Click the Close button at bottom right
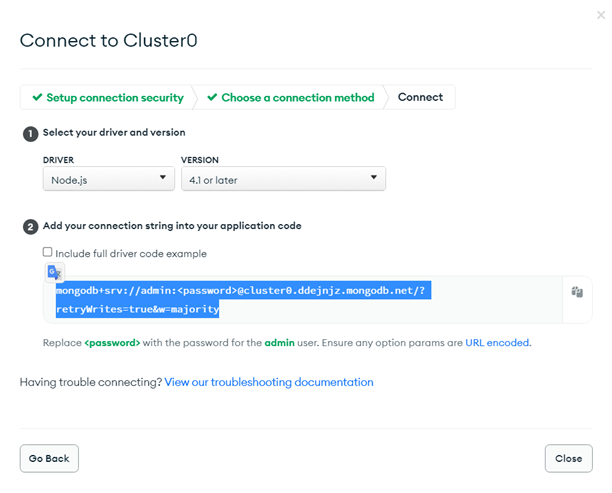Viewport: 612px width, 493px height. point(568,458)
